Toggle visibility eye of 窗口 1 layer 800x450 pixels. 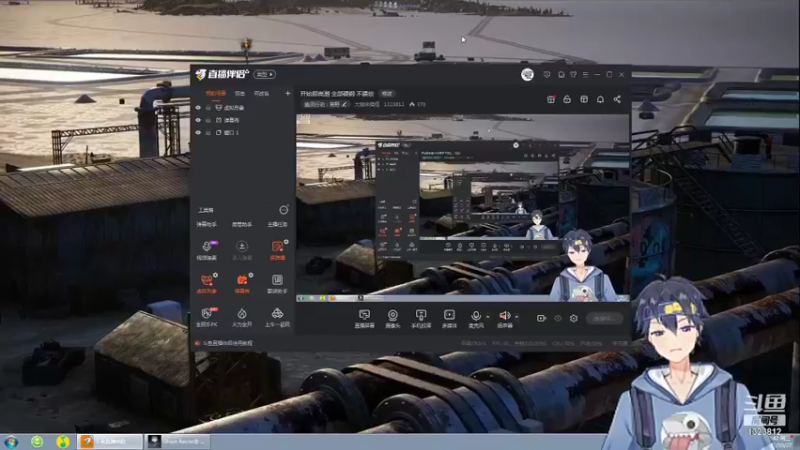[x=198, y=132]
